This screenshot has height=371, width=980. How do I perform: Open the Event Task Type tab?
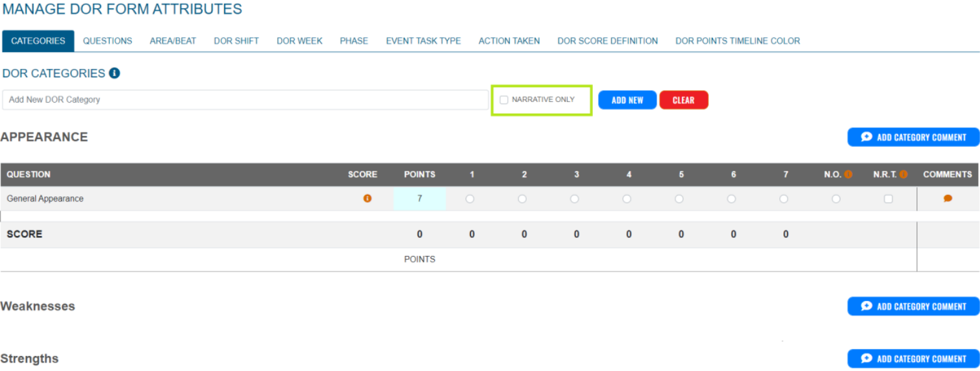click(x=423, y=41)
